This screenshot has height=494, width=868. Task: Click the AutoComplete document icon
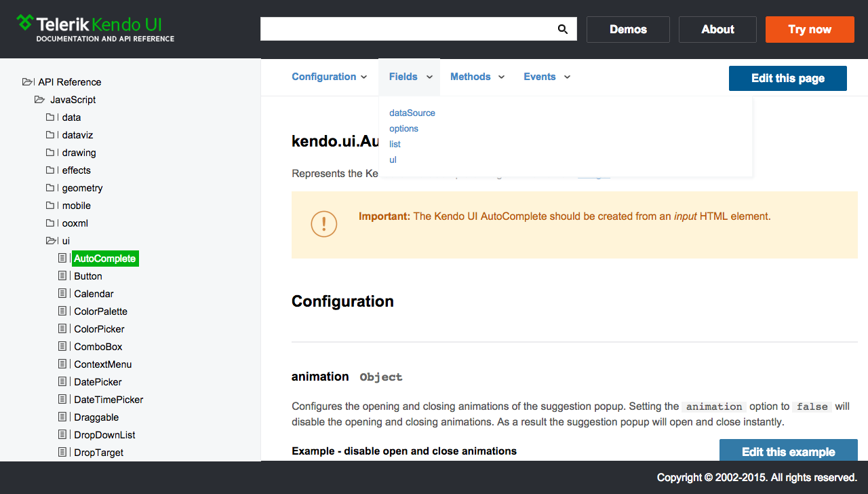coord(62,259)
